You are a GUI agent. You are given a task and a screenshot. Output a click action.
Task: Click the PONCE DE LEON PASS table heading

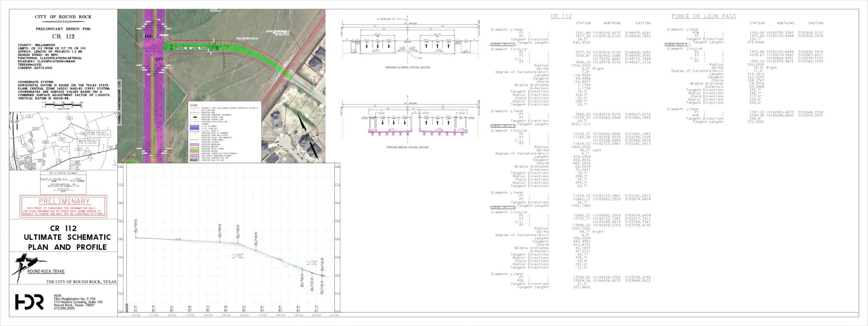[x=704, y=16]
